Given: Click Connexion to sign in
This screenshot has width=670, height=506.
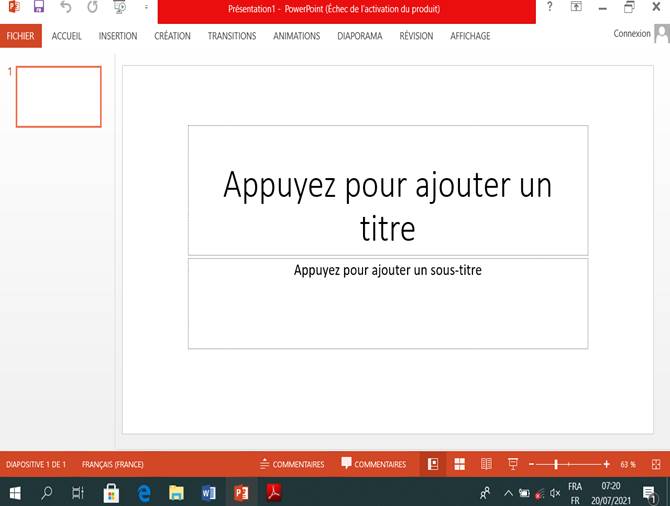Looking at the screenshot, I should 631,34.
